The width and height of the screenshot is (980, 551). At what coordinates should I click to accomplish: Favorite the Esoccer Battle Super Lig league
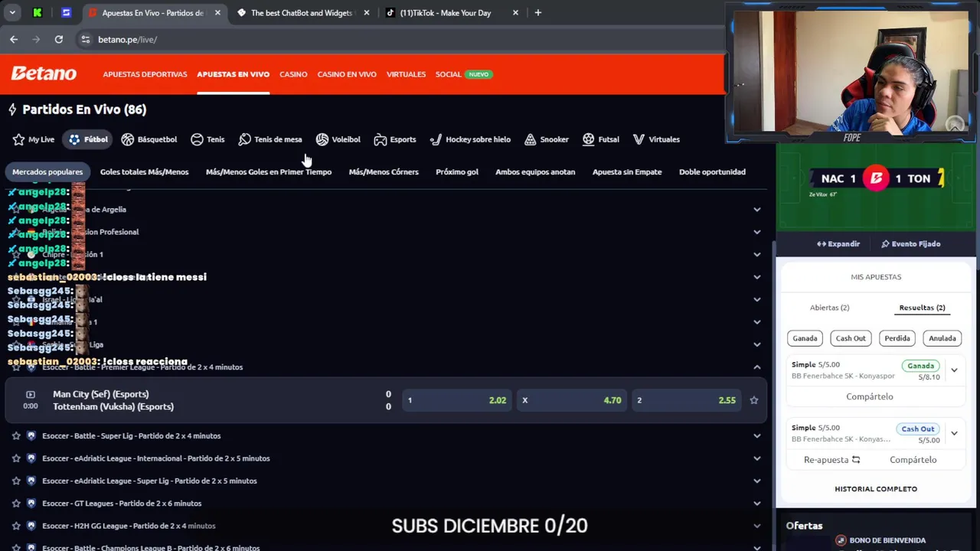pos(16,435)
